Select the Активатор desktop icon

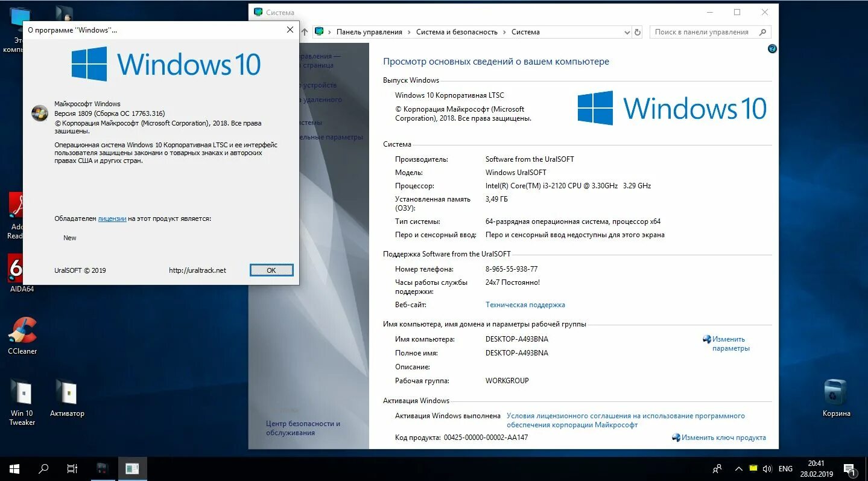pyautogui.click(x=67, y=398)
